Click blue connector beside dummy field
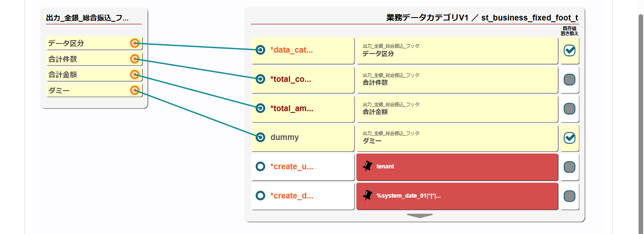 [x=260, y=137]
